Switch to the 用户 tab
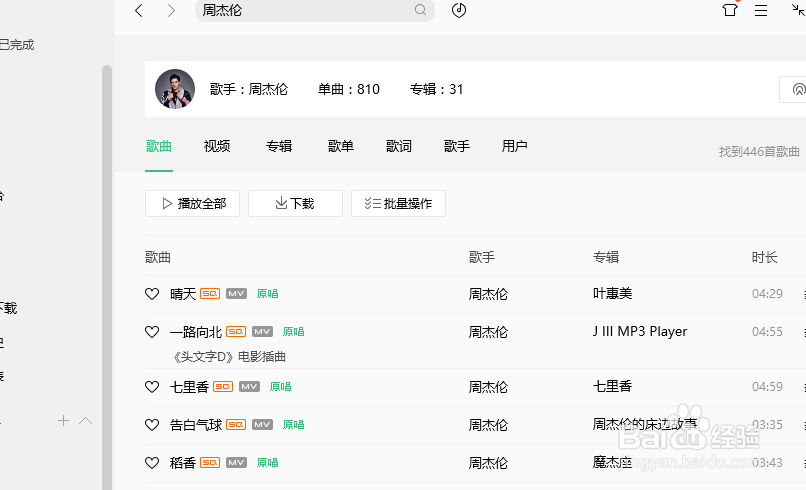 515,146
